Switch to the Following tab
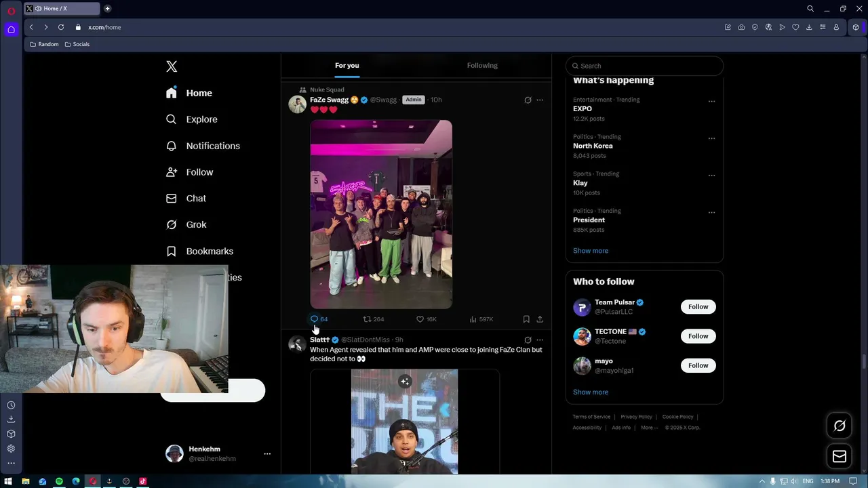The image size is (868, 488). coord(482,66)
